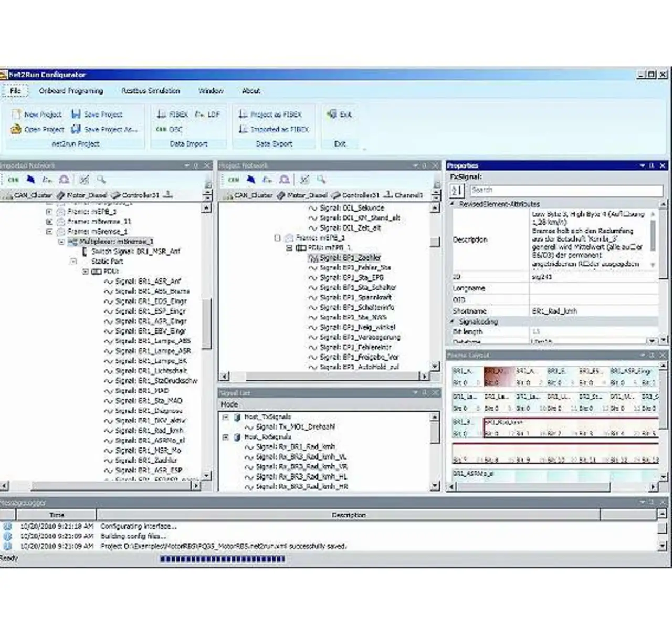This screenshot has height=625, width=672.
Task: Export Imported as FIBEX
Action: click(x=274, y=129)
